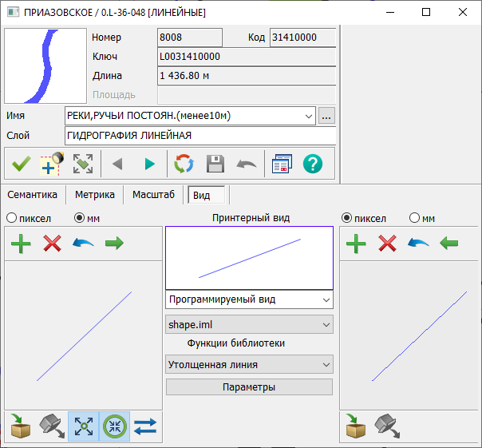
Task: Click the blue swap arrows icon
Action: (145, 426)
